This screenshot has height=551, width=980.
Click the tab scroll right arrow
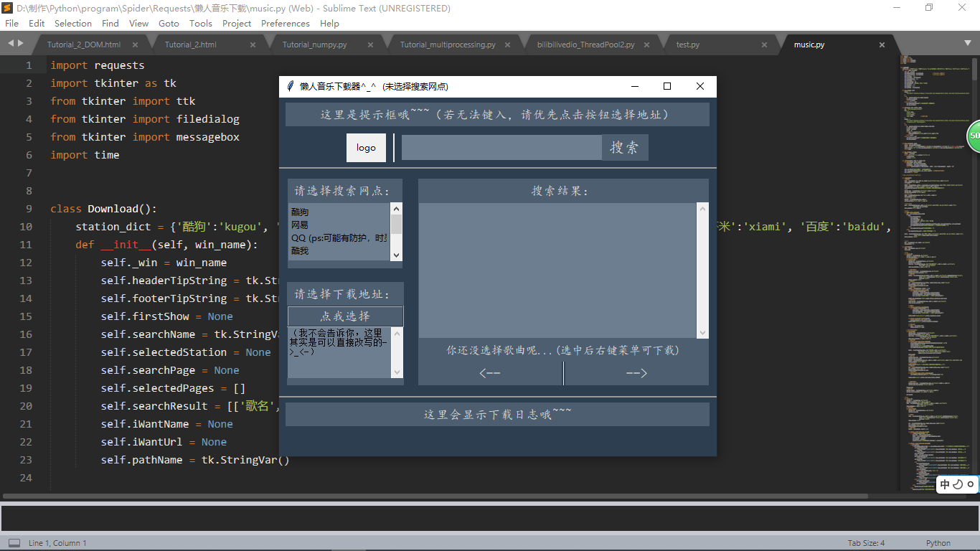click(21, 43)
